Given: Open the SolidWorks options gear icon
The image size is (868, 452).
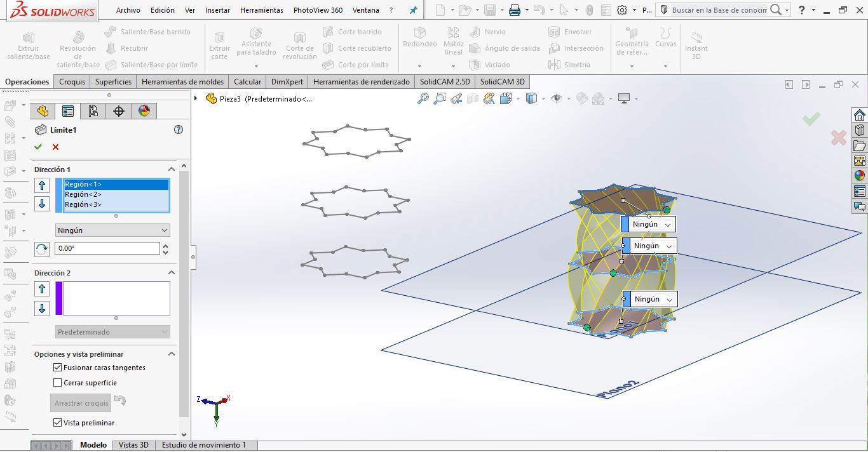Looking at the screenshot, I should 622,10.
